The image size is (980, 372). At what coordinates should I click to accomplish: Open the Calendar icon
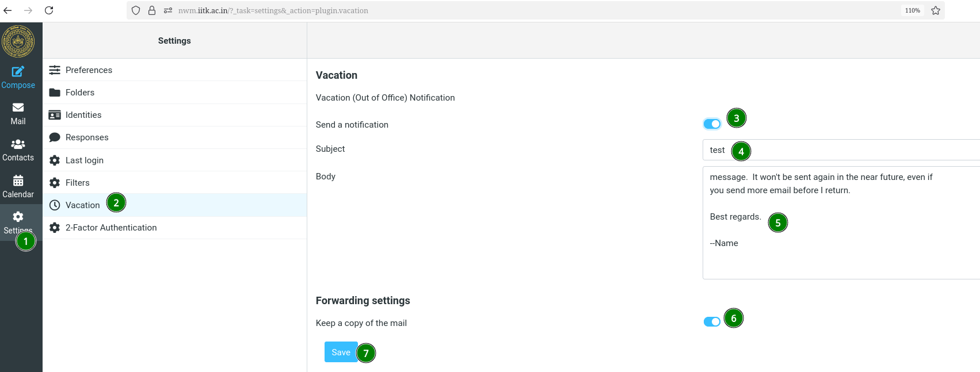point(18,181)
